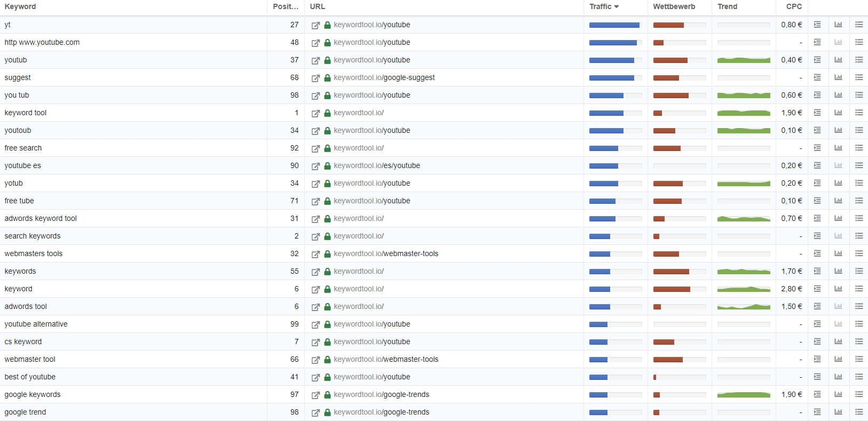This screenshot has height=421, width=868.
Task: Open list menu icon in 'free tube' row
Action: click(x=859, y=201)
